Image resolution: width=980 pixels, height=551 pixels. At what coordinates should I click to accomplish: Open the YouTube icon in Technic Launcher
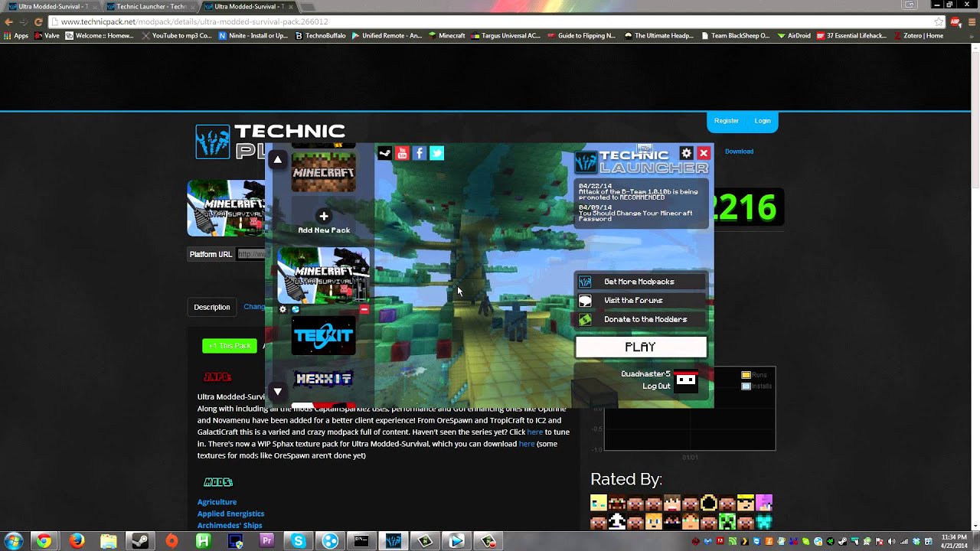402,153
